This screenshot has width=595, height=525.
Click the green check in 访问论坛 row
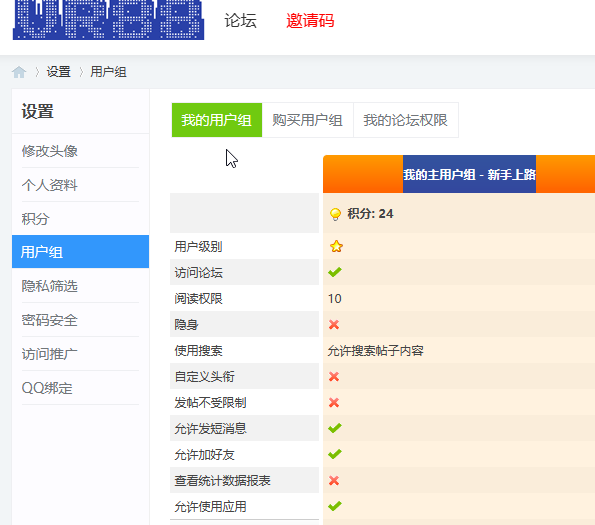pyautogui.click(x=335, y=272)
